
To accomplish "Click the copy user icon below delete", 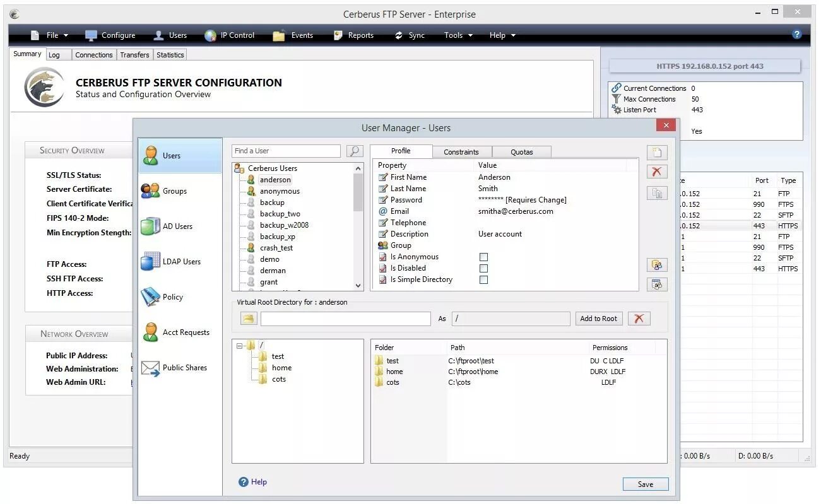I will point(657,193).
